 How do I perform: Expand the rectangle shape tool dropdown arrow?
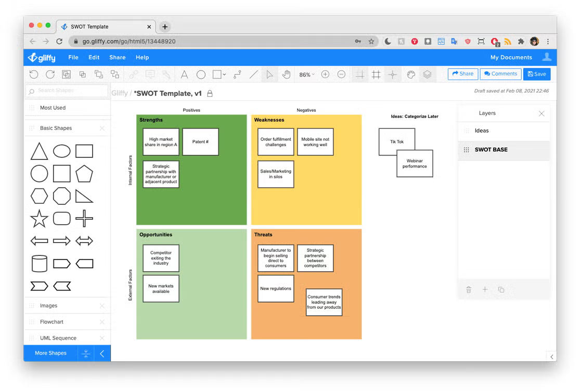pos(225,75)
